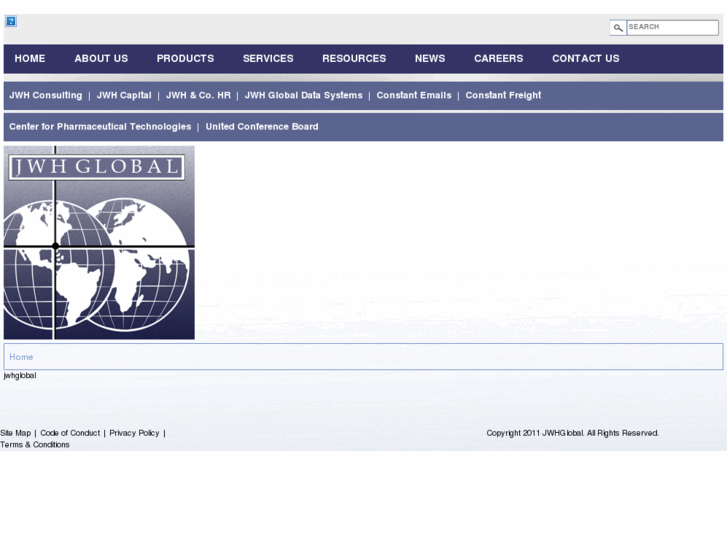Open the RESOURCES menu item
The width and height of the screenshot is (727, 545).
(354, 58)
